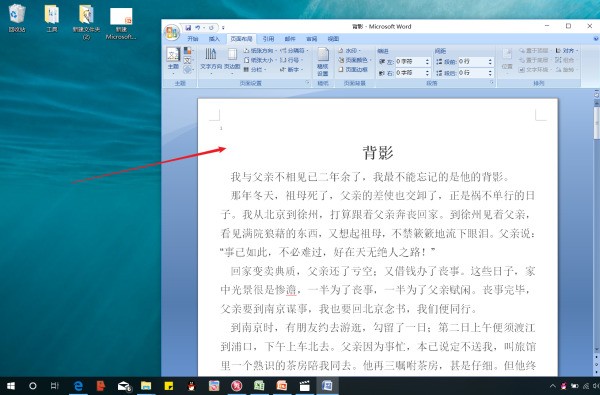Open 分隔符 (Breaks) dropdown

(x=294, y=51)
